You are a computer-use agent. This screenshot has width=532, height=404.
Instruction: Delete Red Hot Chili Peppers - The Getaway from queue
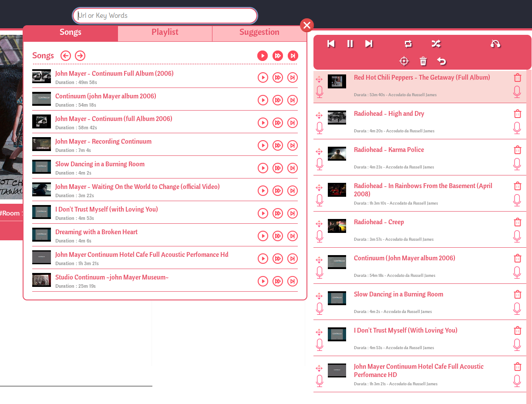518,78
